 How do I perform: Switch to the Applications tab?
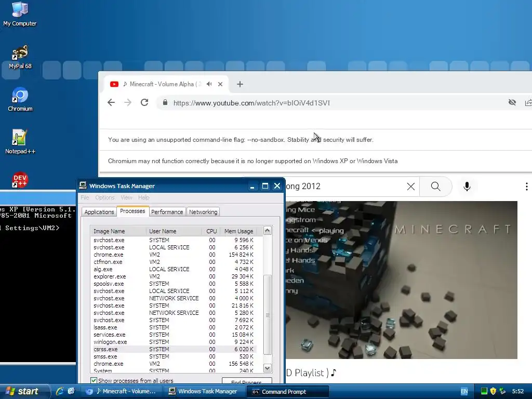pyautogui.click(x=99, y=212)
